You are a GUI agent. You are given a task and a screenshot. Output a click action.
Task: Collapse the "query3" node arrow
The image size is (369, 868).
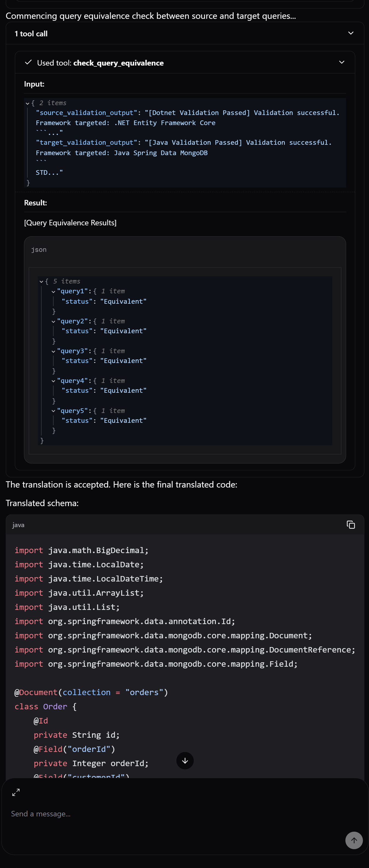pos(53,352)
